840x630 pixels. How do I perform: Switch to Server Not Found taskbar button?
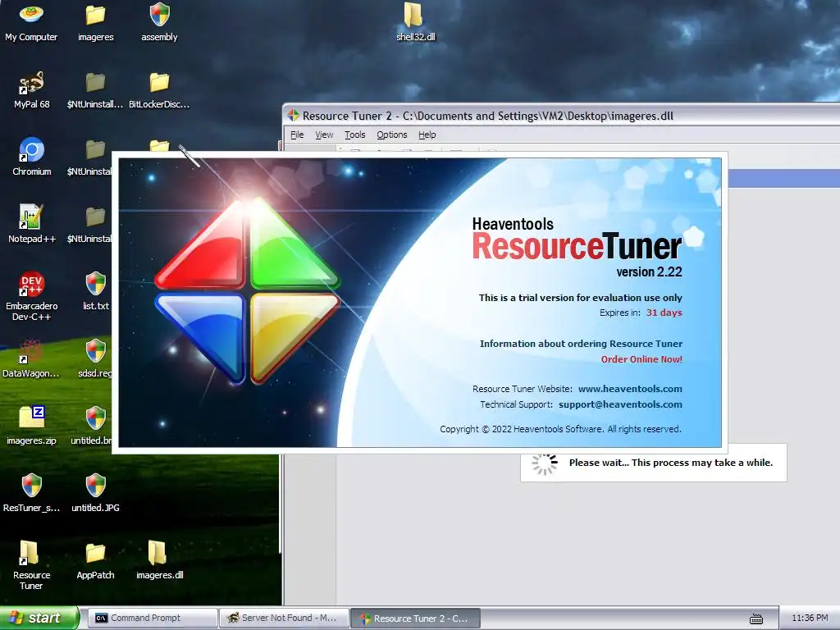click(x=284, y=619)
